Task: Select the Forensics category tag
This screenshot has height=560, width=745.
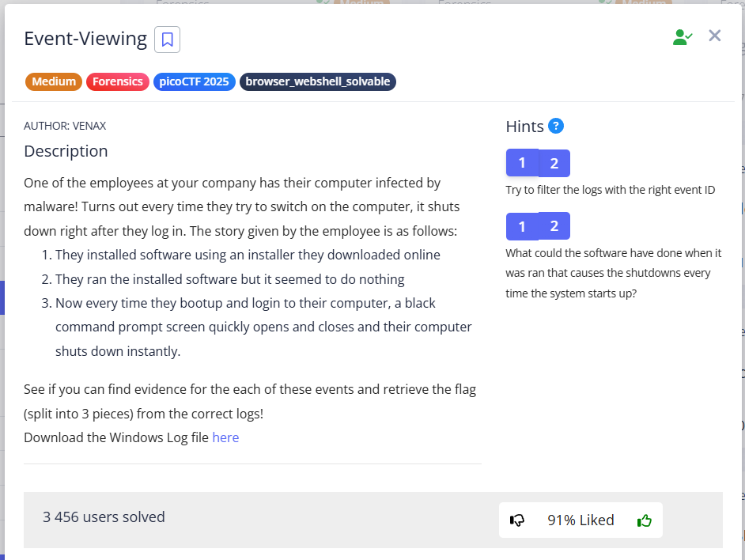Action: pyautogui.click(x=118, y=81)
